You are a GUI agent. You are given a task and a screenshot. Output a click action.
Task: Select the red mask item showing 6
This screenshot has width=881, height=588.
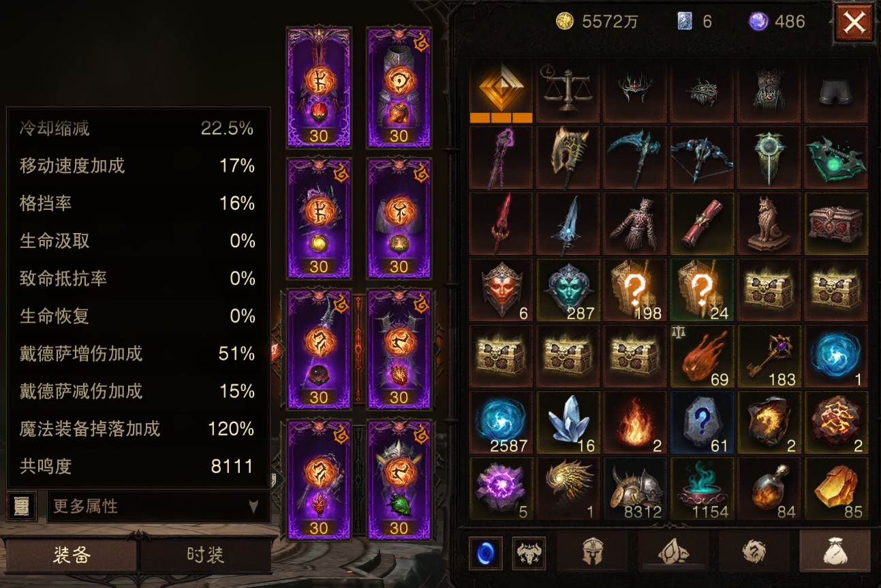pos(501,291)
